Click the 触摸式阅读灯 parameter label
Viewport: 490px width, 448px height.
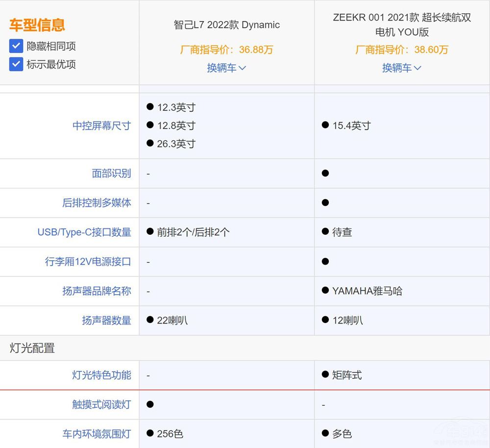click(101, 404)
